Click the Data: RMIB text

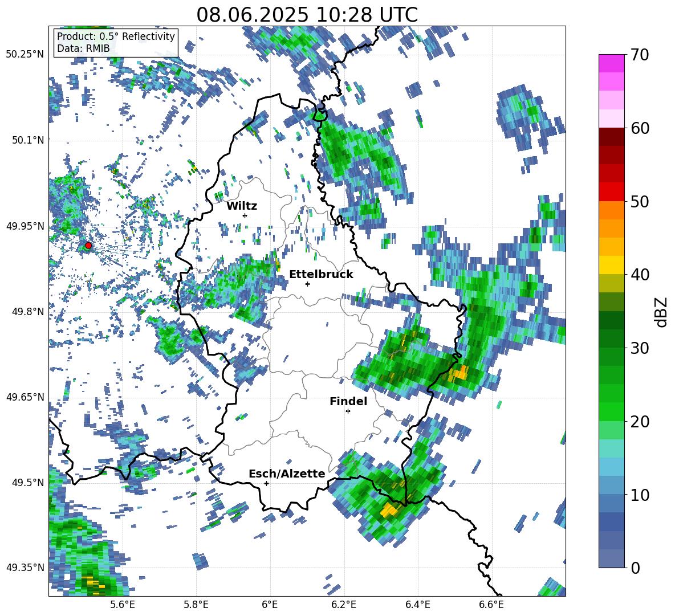83,48
